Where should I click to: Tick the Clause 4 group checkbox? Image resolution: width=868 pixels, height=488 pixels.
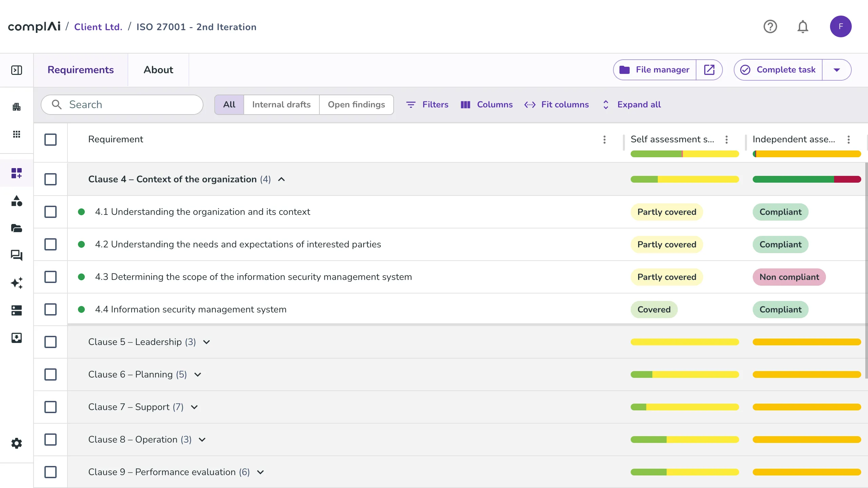(x=51, y=179)
